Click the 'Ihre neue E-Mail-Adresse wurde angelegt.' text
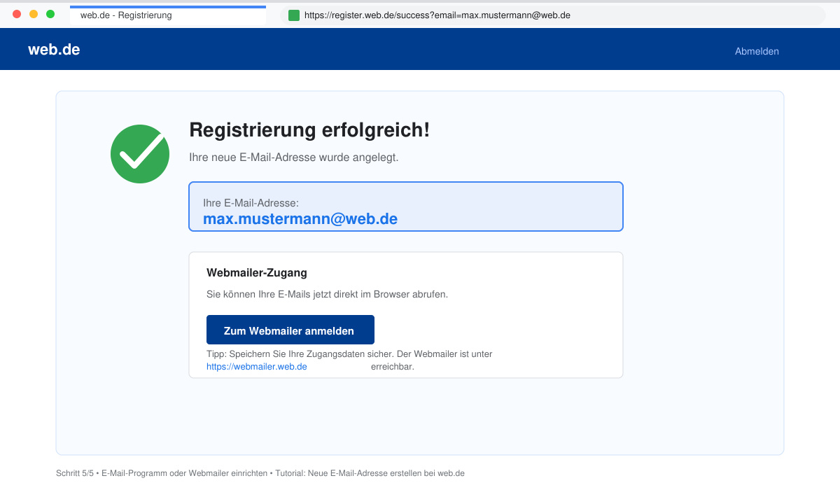This screenshot has width=840, height=504. [x=294, y=157]
